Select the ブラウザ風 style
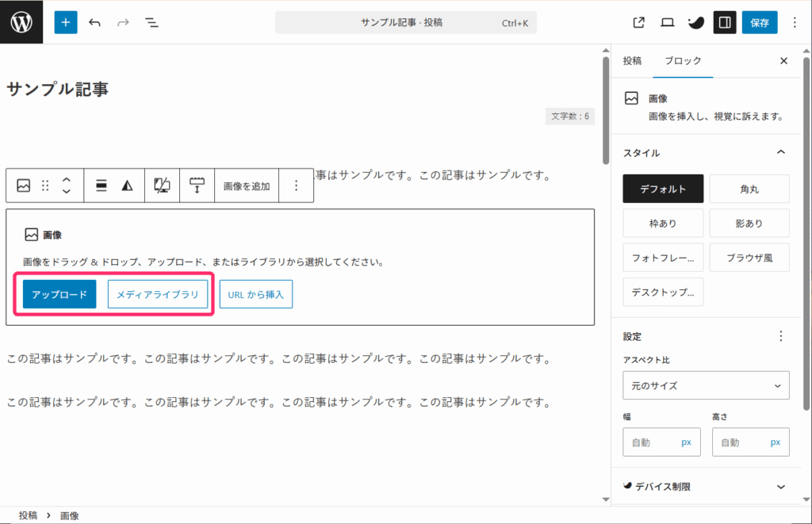Image resolution: width=812 pixels, height=524 pixels. [x=749, y=258]
